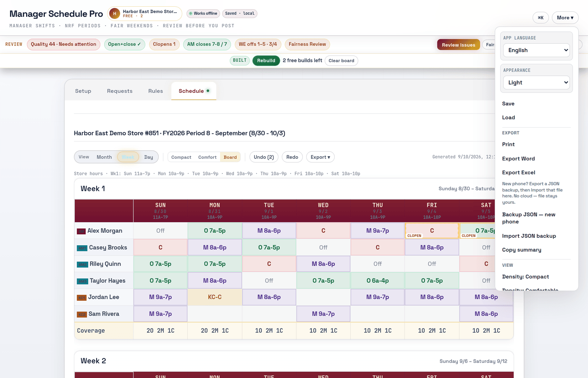Click the Harbor East store avatar icon
Image resolution: width=588 pixels, height=378 pixels.
(114, 13)
